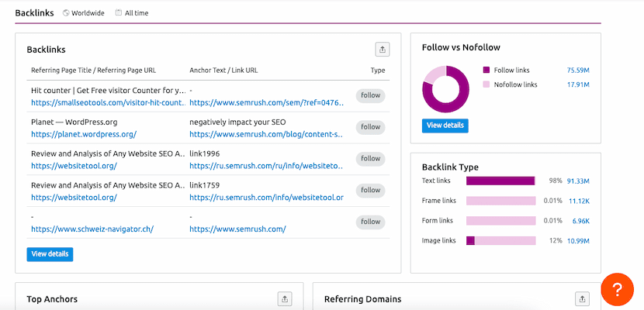Click the Frame links progress bar
The height and width of the screenshot is (310, 644).
click(x=501, y=201)
